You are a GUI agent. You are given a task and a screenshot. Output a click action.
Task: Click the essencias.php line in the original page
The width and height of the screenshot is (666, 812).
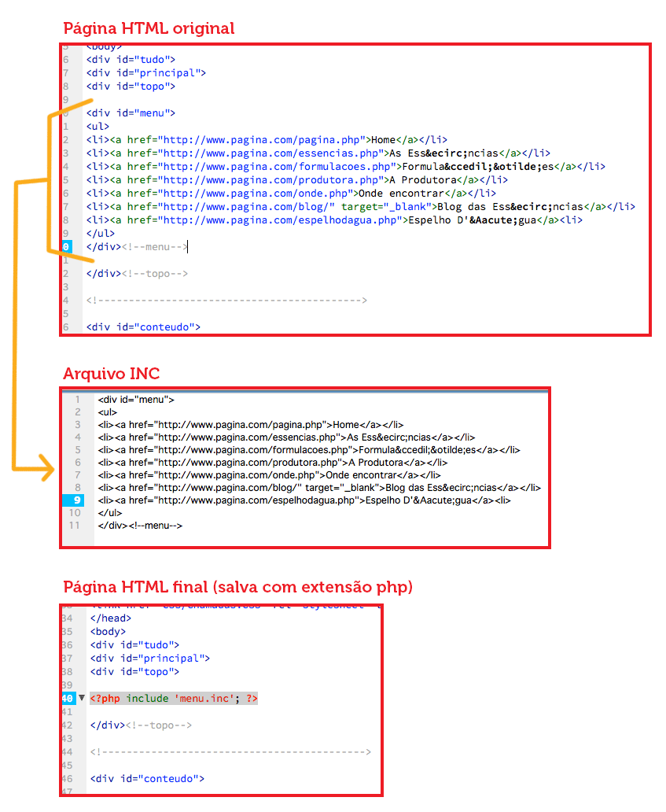click(x=318, y=153)
